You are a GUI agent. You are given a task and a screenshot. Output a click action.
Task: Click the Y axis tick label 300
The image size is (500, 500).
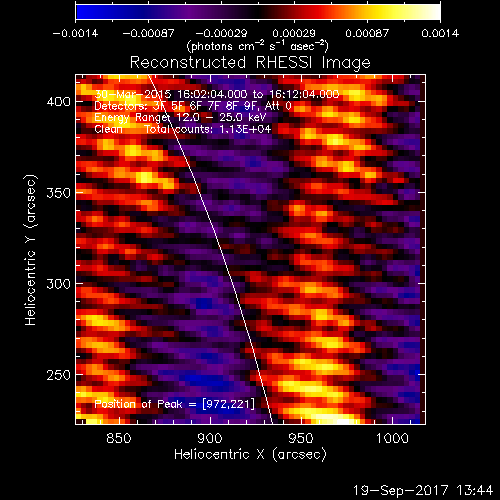59,284
